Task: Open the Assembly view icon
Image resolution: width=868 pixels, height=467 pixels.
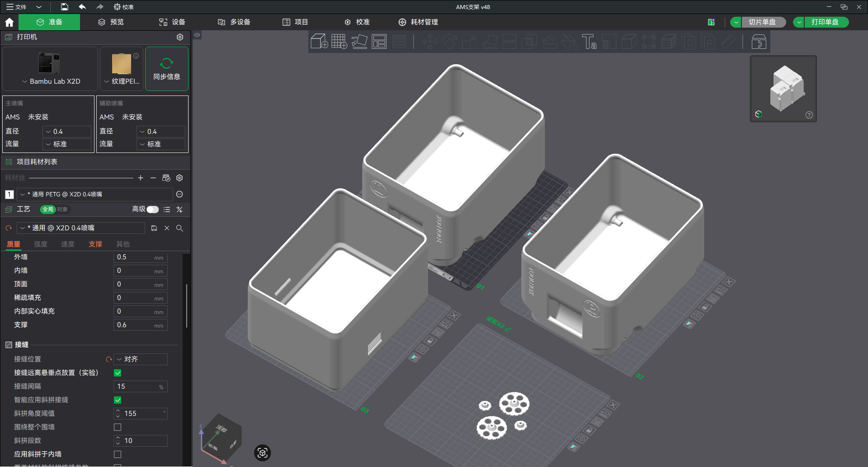Action: (x=759, y=42)
